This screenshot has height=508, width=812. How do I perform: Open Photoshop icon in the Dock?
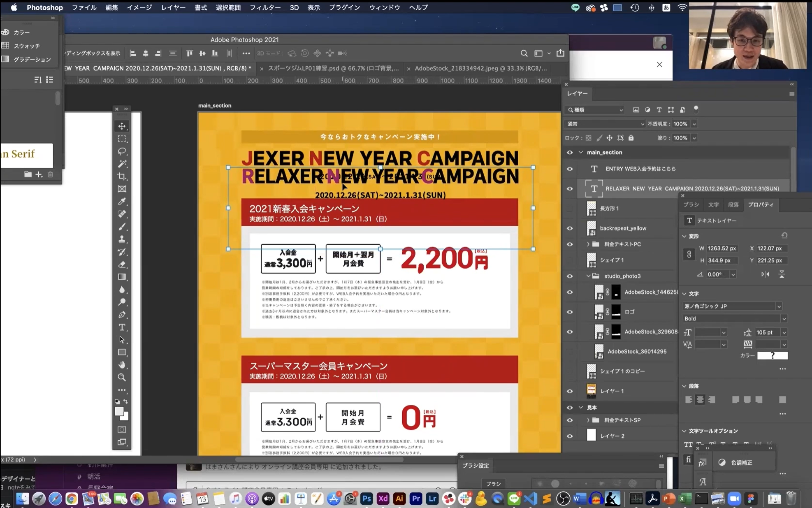coord(366,499)
